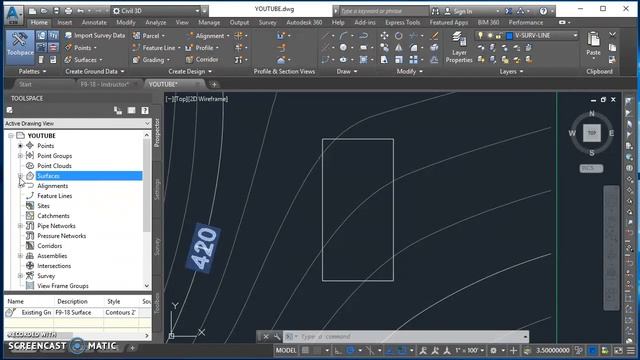Toggle MODEL space button
The image size is (640, 360).
pos(286,350)
